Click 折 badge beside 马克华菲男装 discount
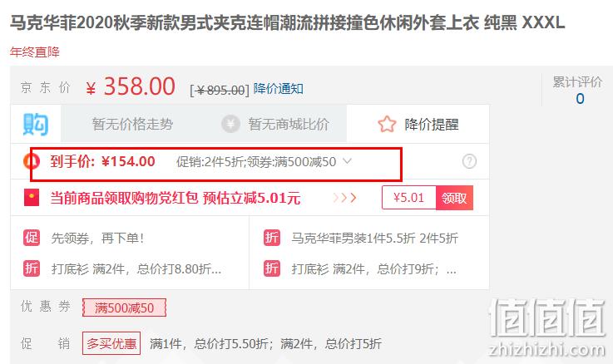This screenshot has width=613, height=364. click(x=272, y=238)
